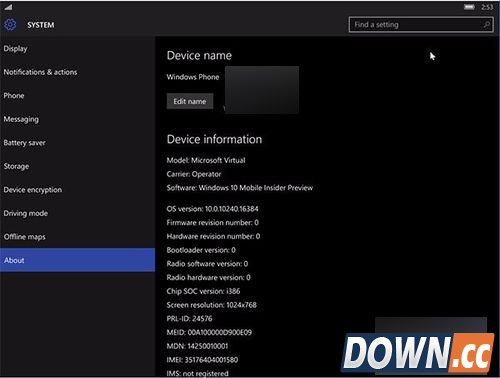Image resolution: width=500 pixels, height=378 pixels.
Task: Select the Storage category
Action: click(77, 166)
